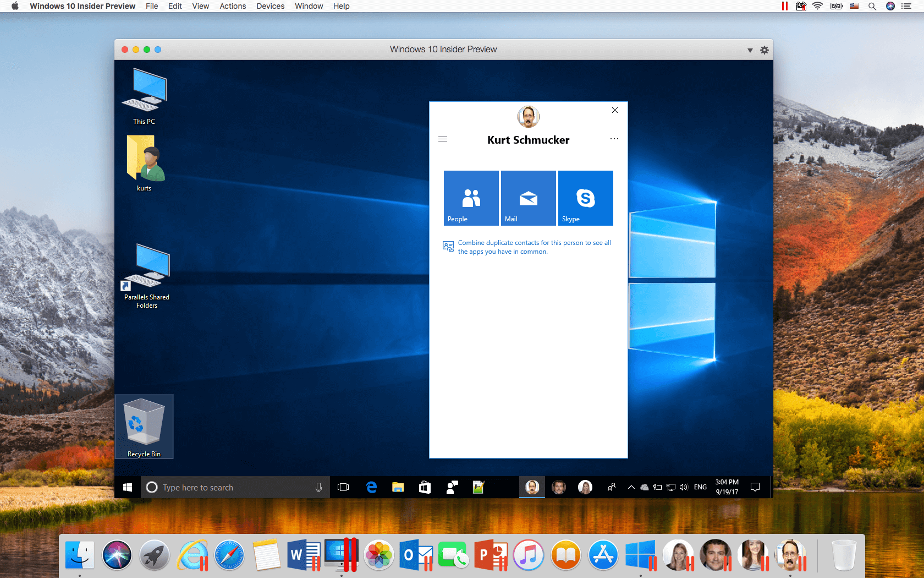Viewport: 924px width, 578px height.
Task: Select the pinned Kurt contact on the taskbar
Action: [x=532, y=487]
